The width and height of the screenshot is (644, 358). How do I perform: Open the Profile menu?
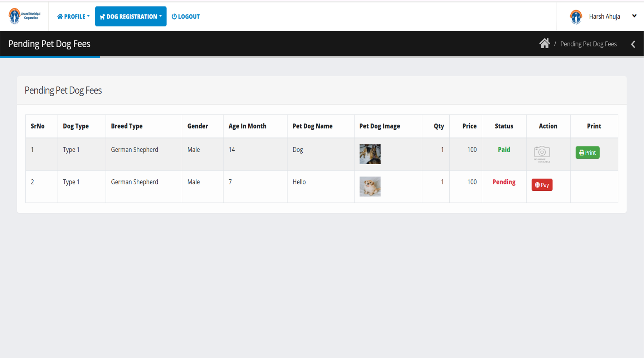[x=73, y=16]
